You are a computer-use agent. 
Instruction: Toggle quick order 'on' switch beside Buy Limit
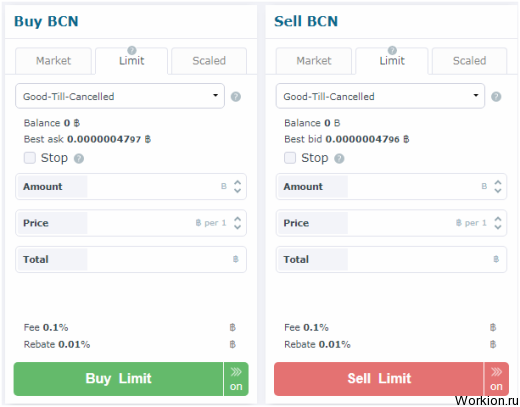click(x=236, y=379)
